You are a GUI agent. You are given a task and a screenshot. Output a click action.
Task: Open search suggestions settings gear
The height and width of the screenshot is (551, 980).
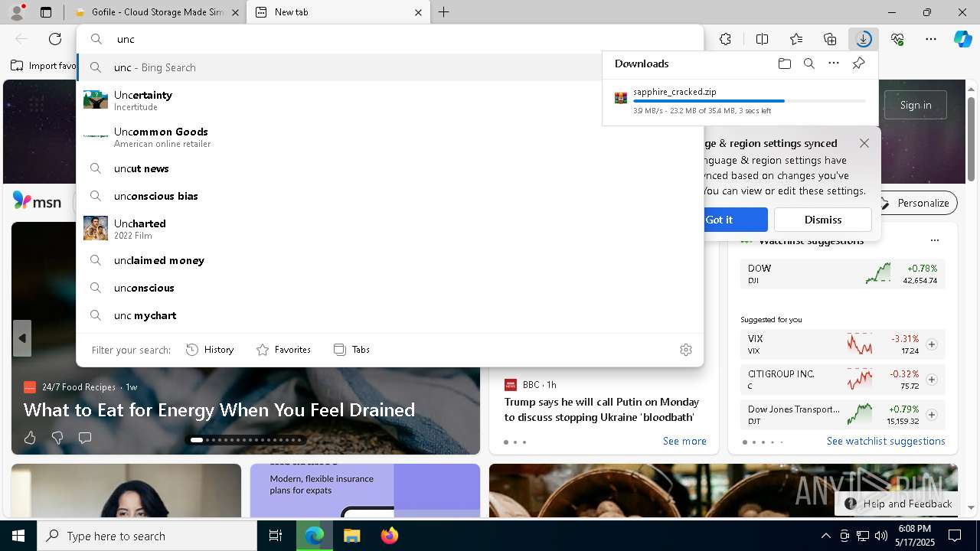(x=686, y=350)
